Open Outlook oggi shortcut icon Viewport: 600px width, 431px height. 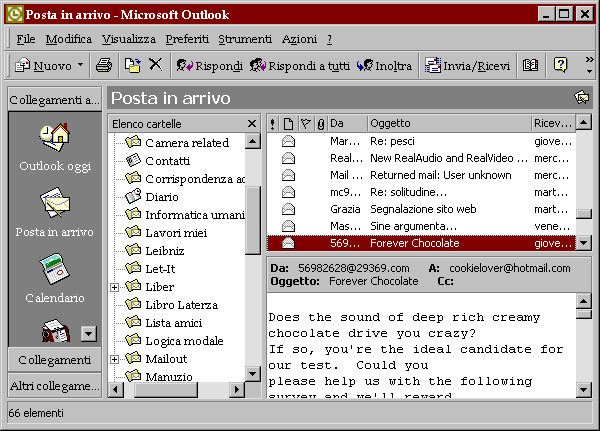[x=54, y=147]
